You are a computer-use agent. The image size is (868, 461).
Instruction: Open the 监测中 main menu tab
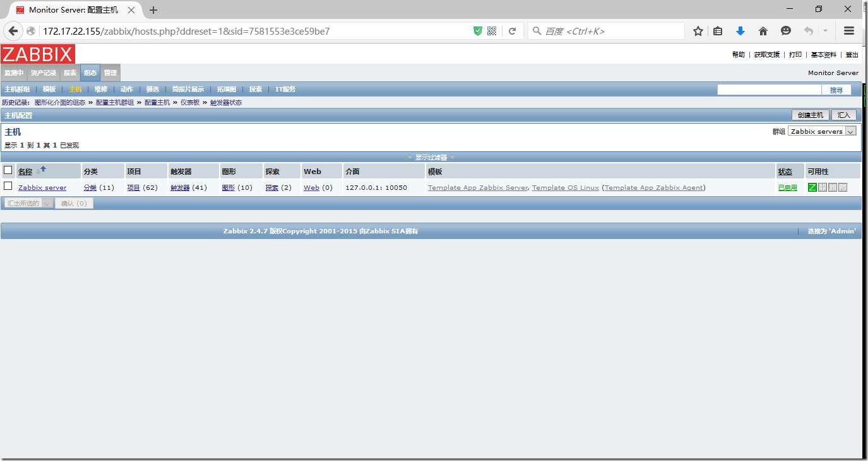tap(14, 73)
